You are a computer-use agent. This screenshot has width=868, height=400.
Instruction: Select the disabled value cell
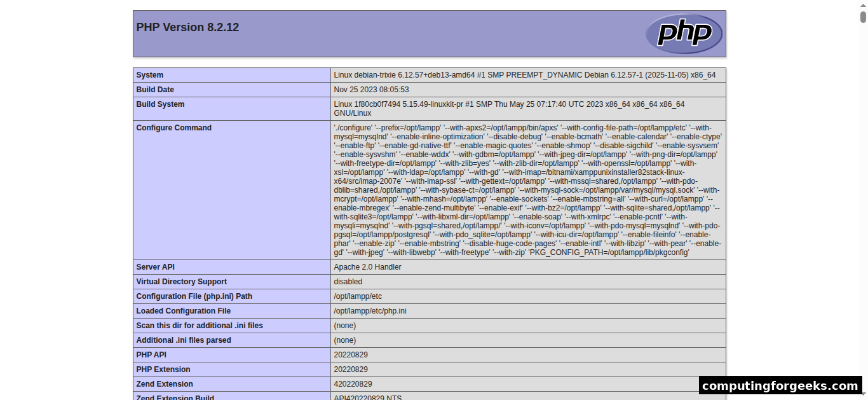[348, 281]
